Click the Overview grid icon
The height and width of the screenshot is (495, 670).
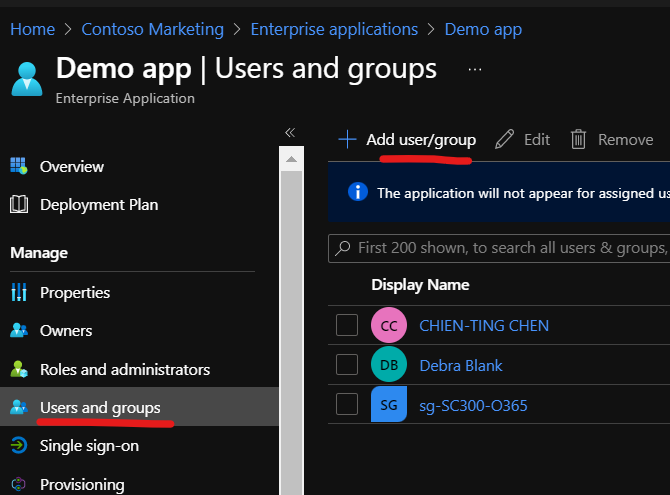point(18,166)
